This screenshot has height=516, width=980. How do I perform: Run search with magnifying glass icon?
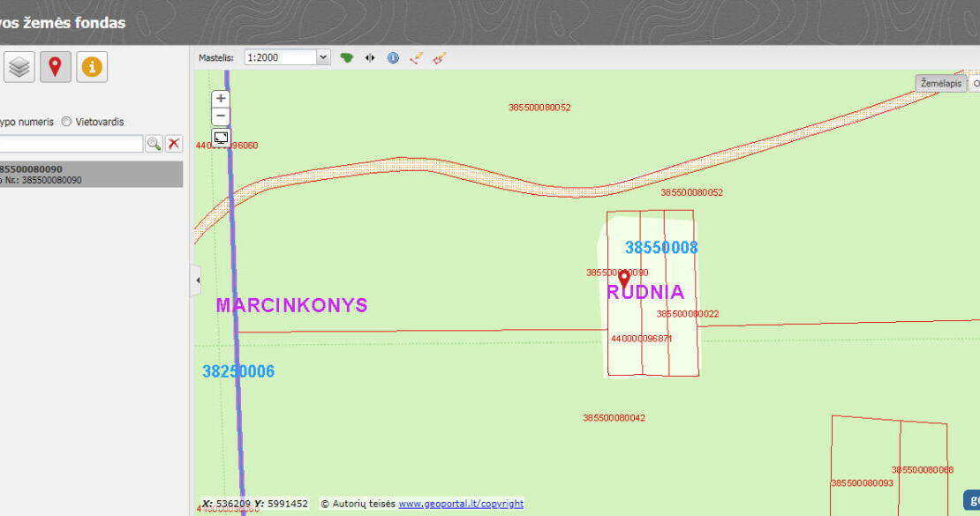click(x=154, y=144)
